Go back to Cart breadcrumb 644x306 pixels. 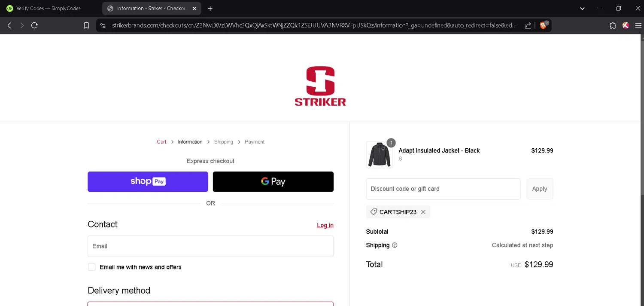click(x=161, y=142)
